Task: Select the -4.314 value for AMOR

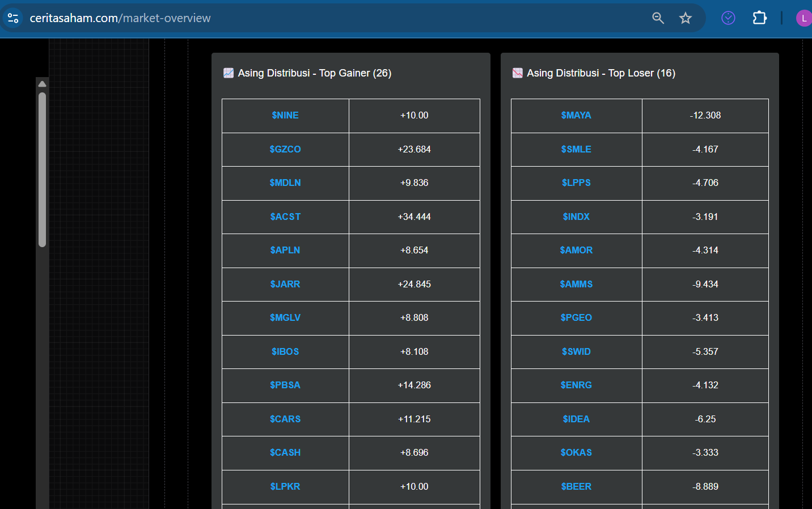Action: click(705, 250)
